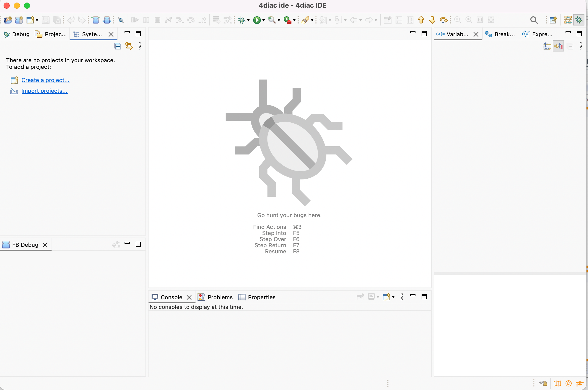Open the Run launch dropdown arrow

[264, 20]
